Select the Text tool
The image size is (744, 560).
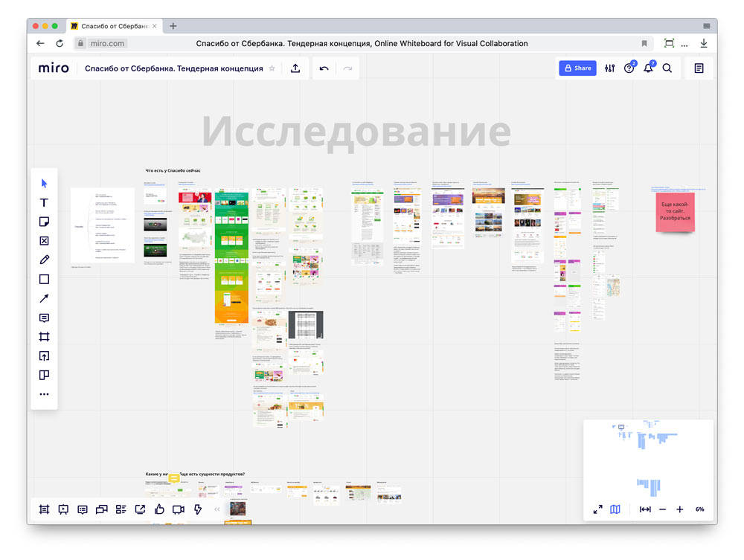click(44, 202)
